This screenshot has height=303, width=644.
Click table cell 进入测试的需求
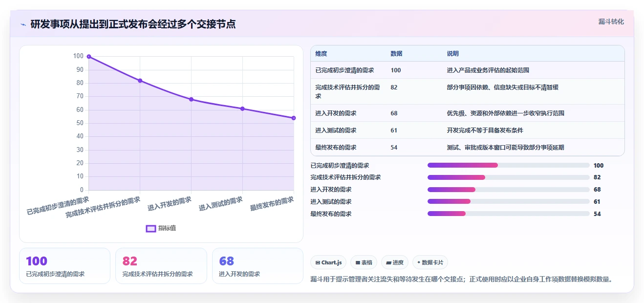[x=336, y=130]
